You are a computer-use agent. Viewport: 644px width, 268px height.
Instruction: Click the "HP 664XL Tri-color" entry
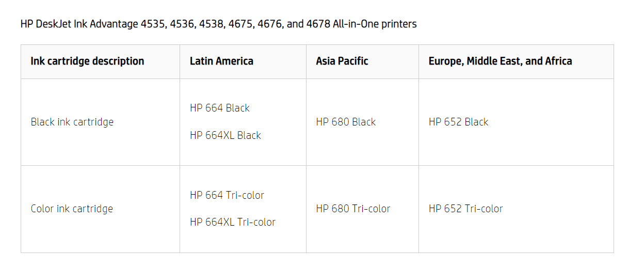tap(232, 222)
